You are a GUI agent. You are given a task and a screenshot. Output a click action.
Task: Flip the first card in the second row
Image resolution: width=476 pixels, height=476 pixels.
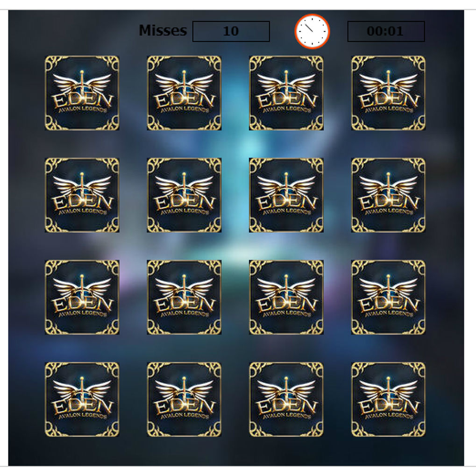[x=82, y=195]
